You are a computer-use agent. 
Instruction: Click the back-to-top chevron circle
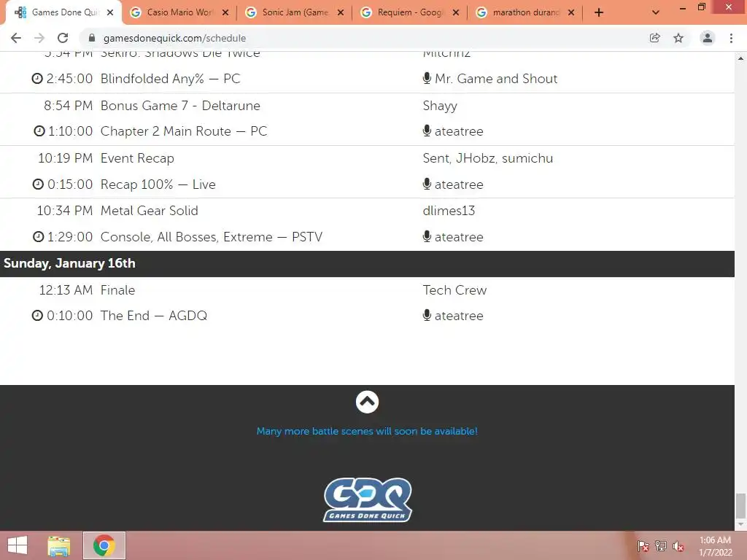pyautogui.click(x=367, y=402)
